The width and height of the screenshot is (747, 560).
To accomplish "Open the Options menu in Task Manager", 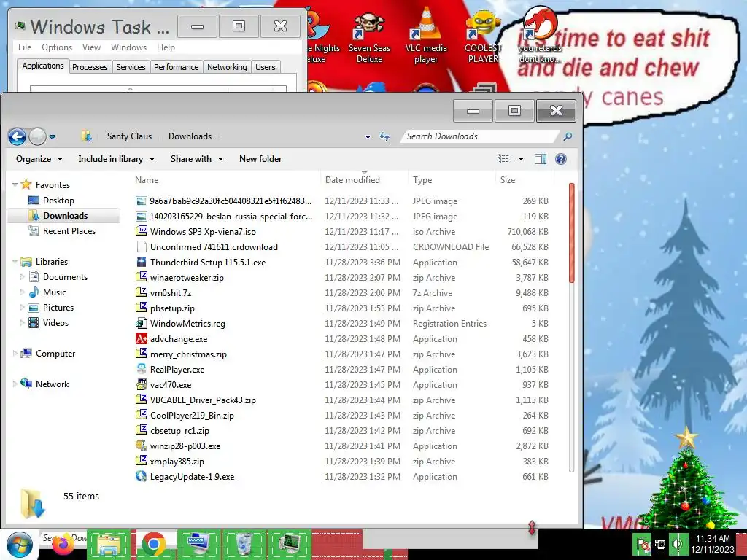I will 57,47.
